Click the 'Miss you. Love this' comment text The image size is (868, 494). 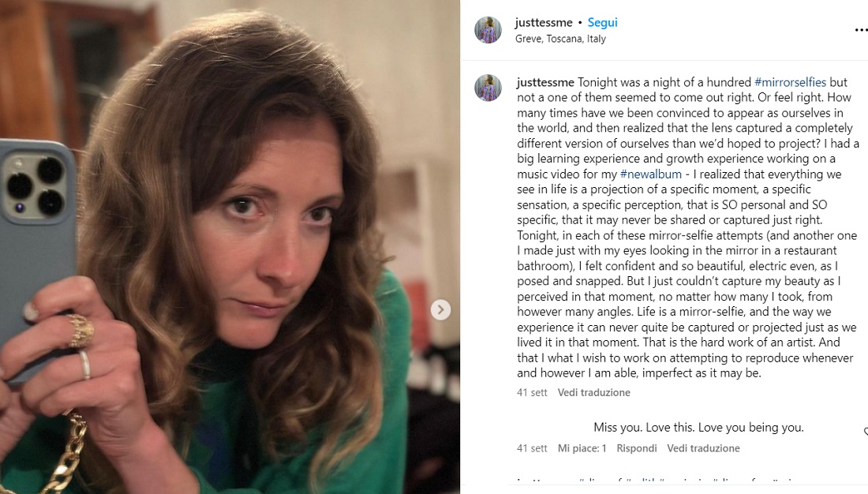pos(698,428)
